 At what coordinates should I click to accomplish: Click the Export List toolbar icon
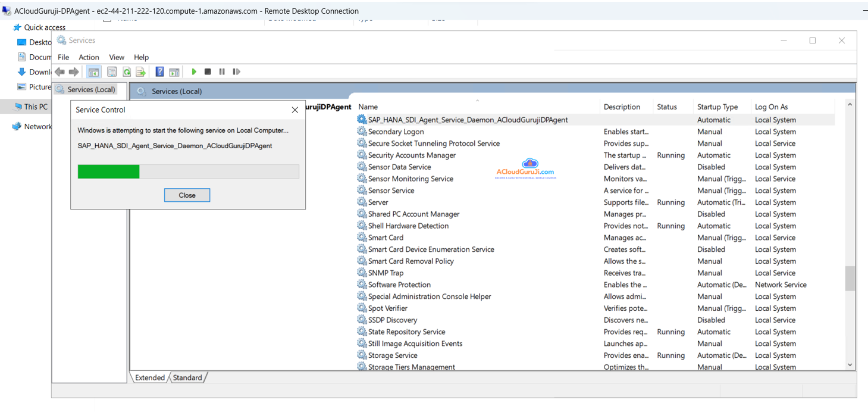[x=141, y=72]
